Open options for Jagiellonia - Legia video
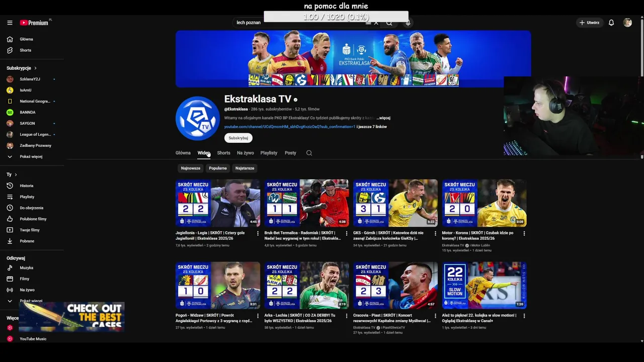 (x=258, y=233)
